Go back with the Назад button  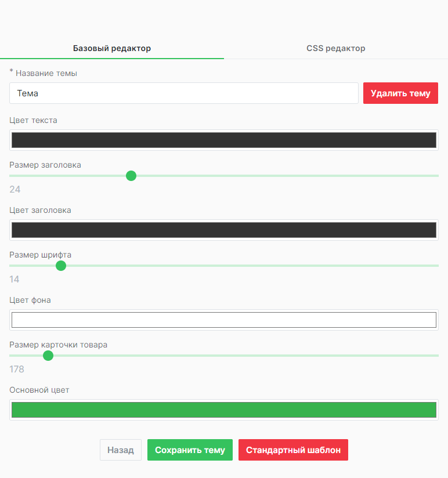121,450
